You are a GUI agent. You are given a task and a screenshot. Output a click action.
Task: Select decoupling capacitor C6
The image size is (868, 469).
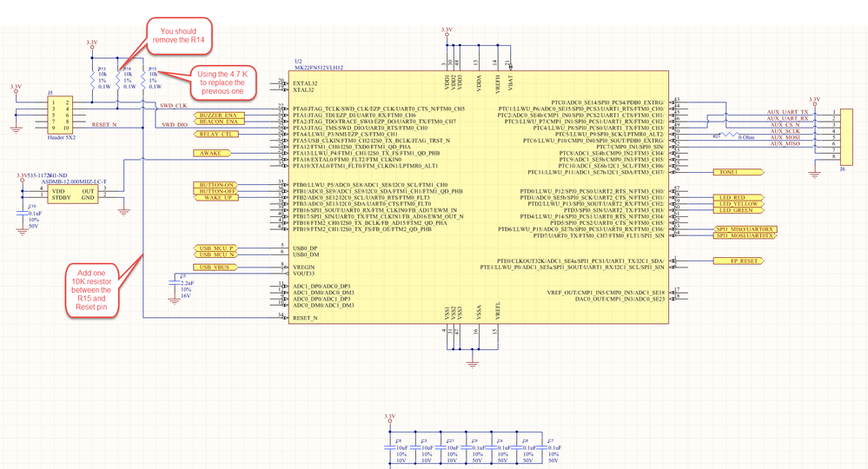517,447
